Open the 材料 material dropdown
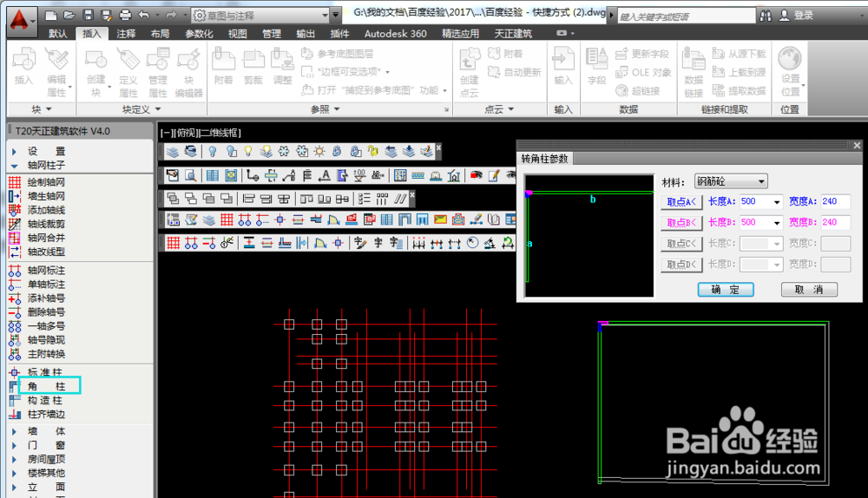868x498 pixels. pyautogui.click(x=731, y=181)
